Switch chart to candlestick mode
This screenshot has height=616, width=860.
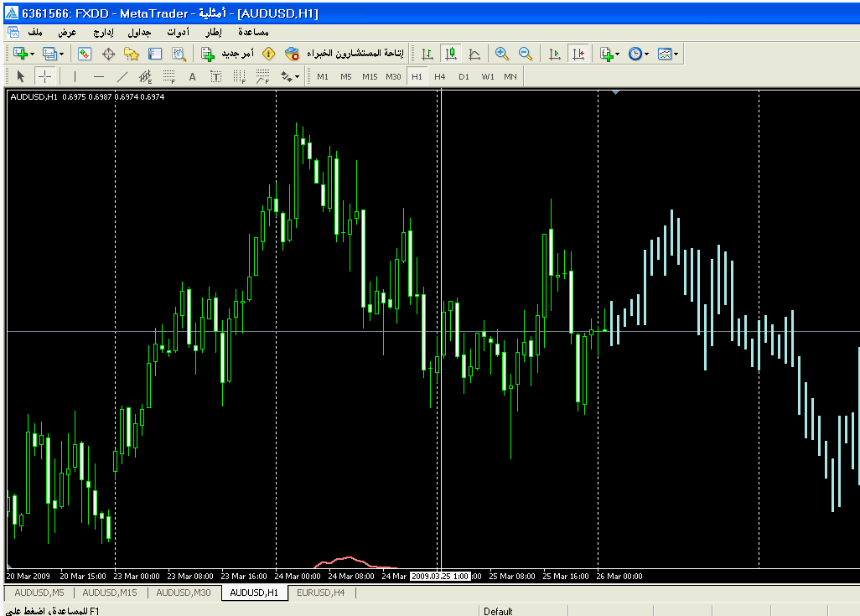point(451,54)
